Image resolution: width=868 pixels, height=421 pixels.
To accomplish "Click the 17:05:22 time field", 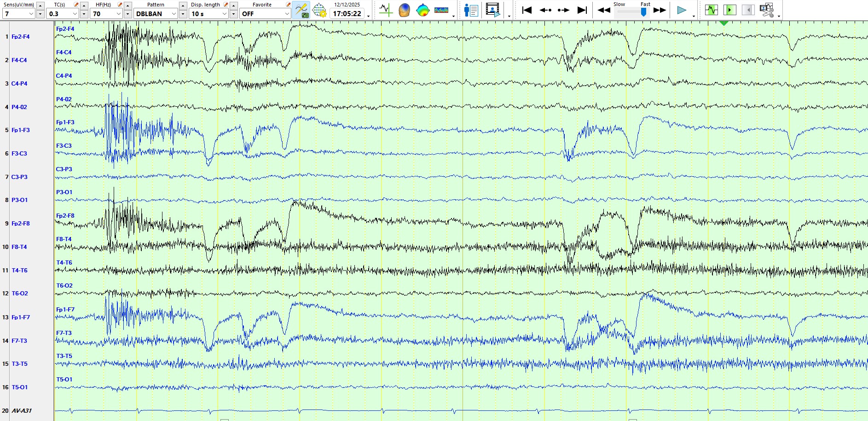I will tap(347, 14).
